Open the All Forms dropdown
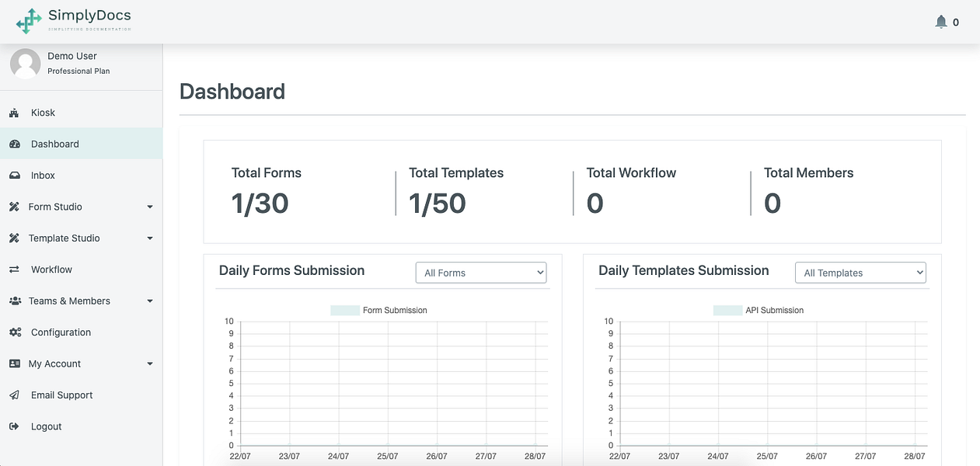The image size is (980, 466). coord(481,273)
